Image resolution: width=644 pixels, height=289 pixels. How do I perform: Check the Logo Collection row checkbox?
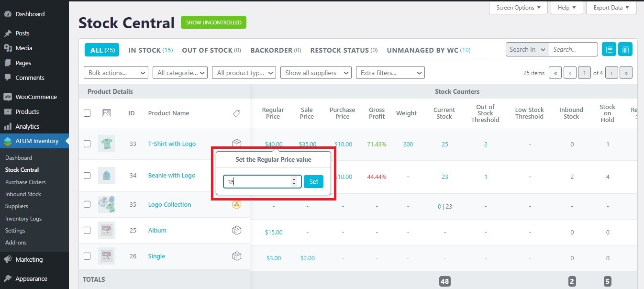pos(87,204)
